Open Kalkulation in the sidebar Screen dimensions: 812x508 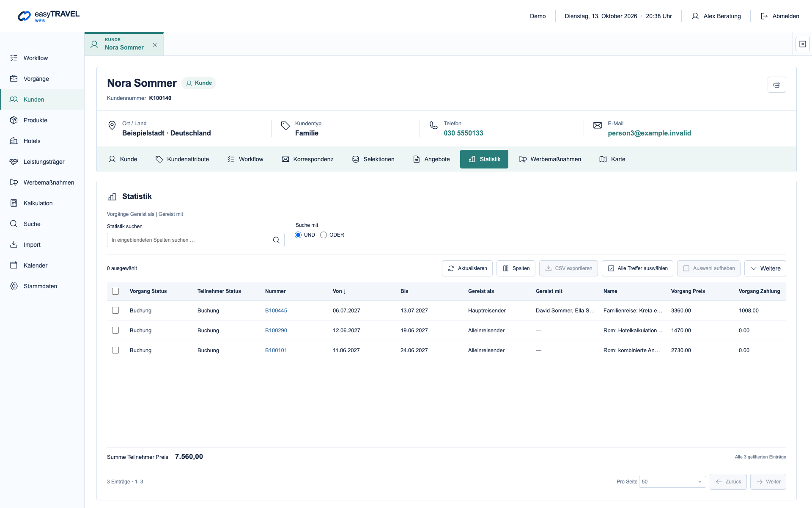coord(42,203)
